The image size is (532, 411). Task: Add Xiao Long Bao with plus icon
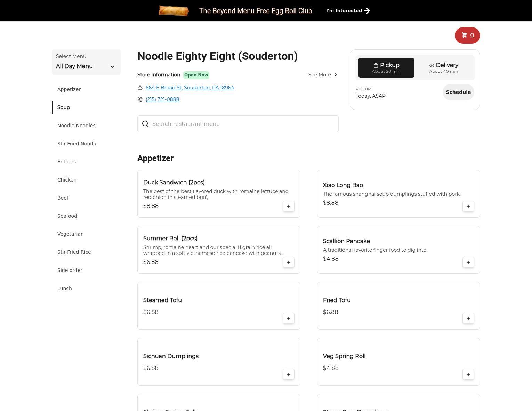[x=468, y=207]
